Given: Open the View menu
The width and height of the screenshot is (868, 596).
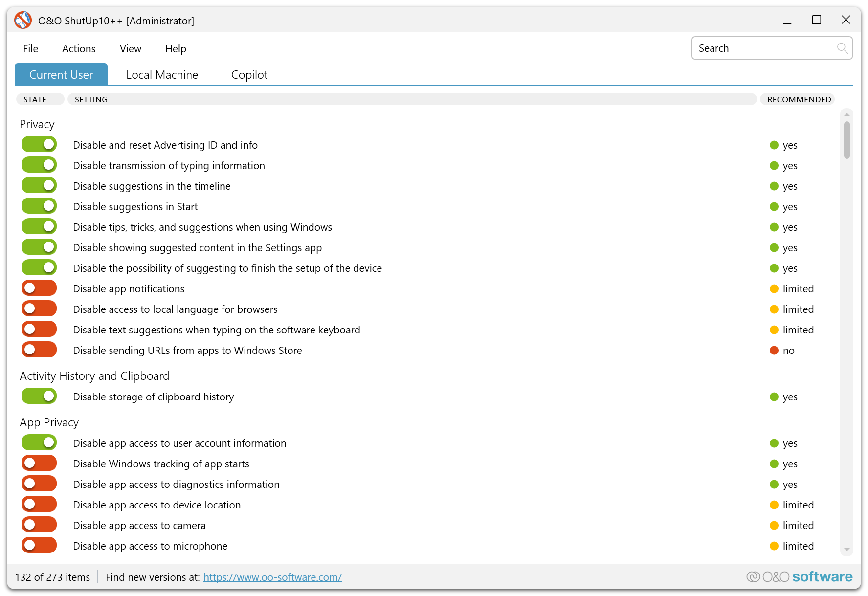Looking at the screenshot, I should point(131,49).
